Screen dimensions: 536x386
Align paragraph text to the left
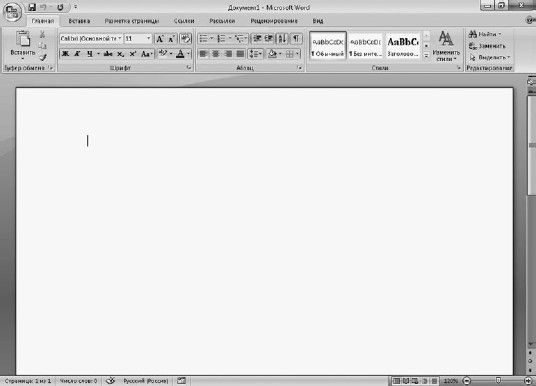(x=203, y=54)
